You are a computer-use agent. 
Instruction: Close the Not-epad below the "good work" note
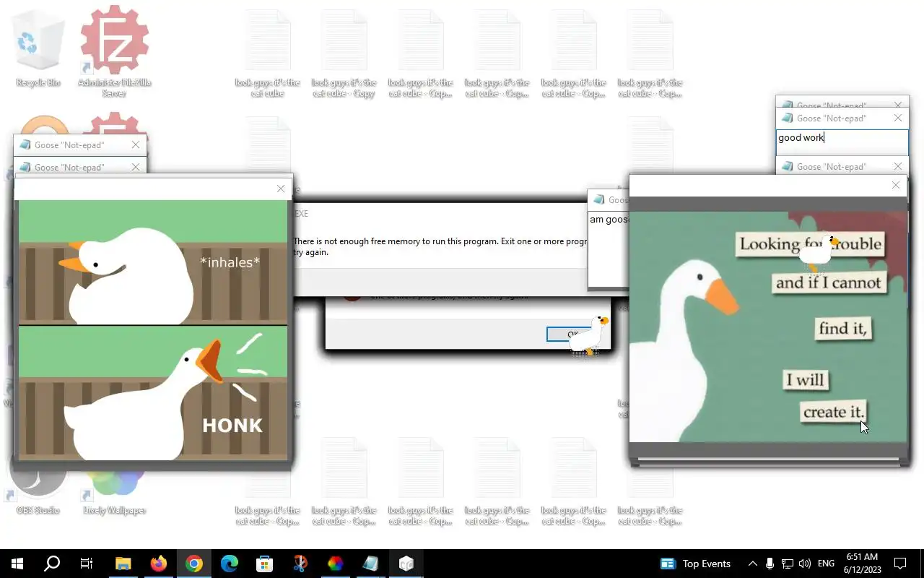coord(898,166)
